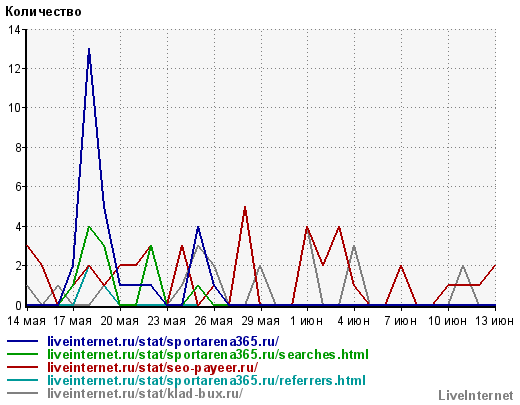
Task: Select the klad-bux.ru legend entry
Action: (x=145, y=393)
